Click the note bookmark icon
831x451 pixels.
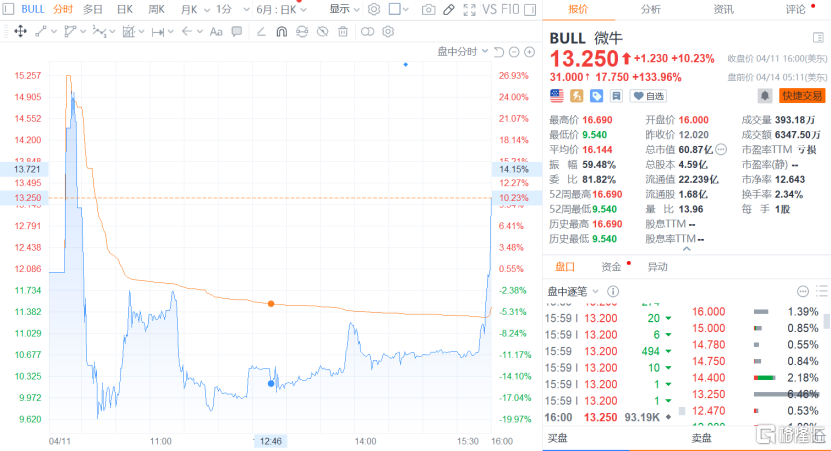(616, 96)
